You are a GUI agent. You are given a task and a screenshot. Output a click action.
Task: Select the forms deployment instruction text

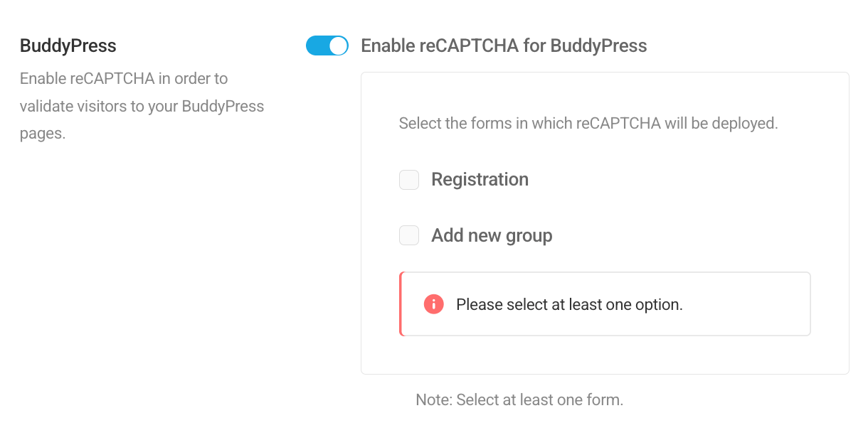588,123
